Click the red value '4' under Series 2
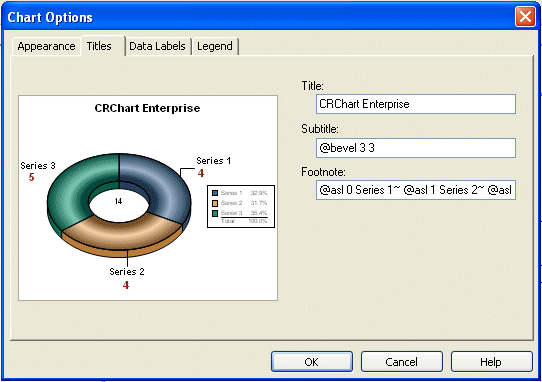 (x=126, y=285)
